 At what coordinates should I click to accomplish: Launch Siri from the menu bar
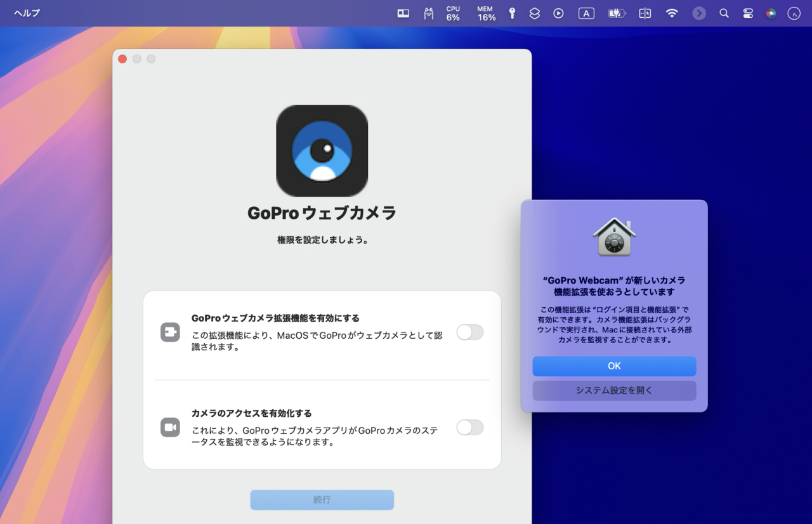pyautogui.click(x=771, y=13)
